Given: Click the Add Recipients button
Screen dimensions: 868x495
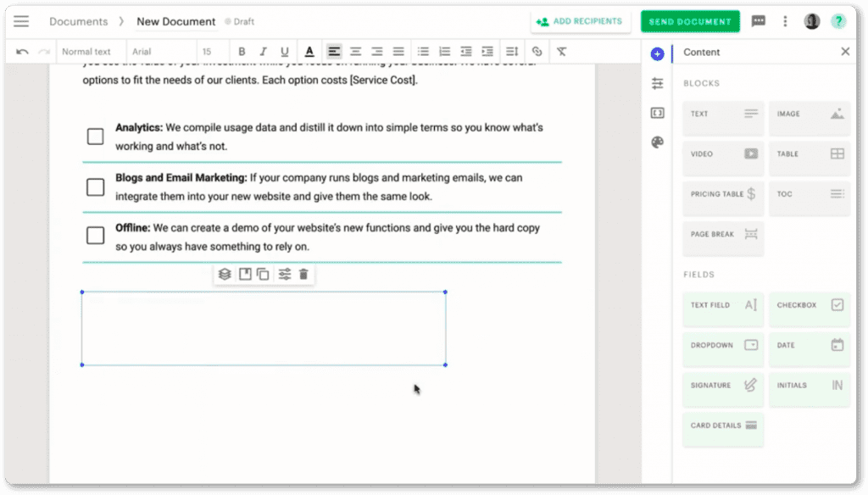Looking at the screenshot, I should point(581,21).
